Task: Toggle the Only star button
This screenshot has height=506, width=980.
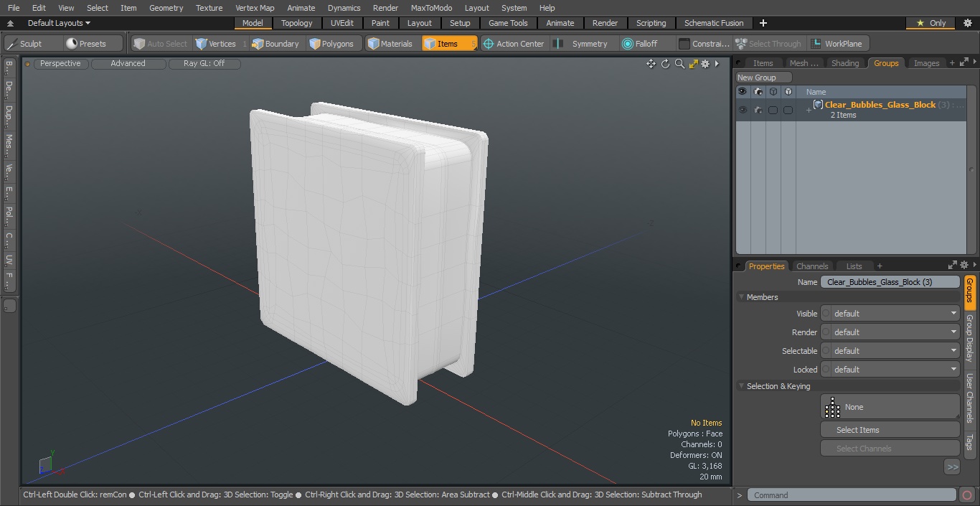Action: pyautogui.click(x=930, y=23)
